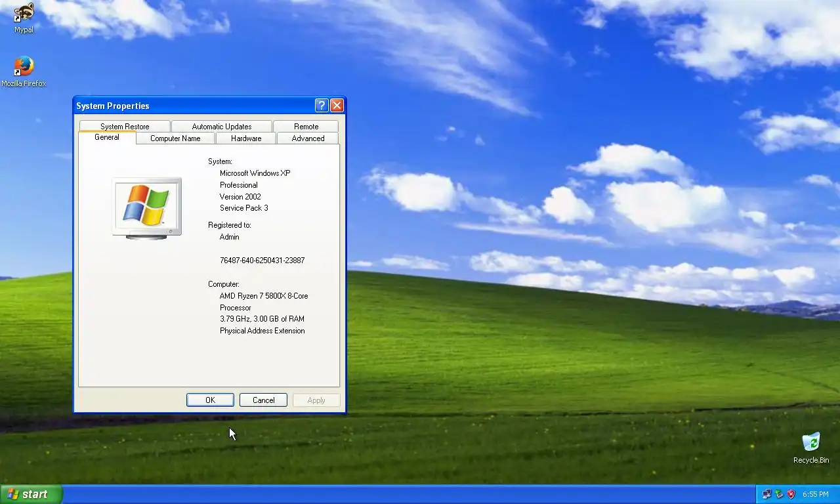Switch to the Remote tab
This screenshot has height=504, width=840.
(x=306, y=126)
